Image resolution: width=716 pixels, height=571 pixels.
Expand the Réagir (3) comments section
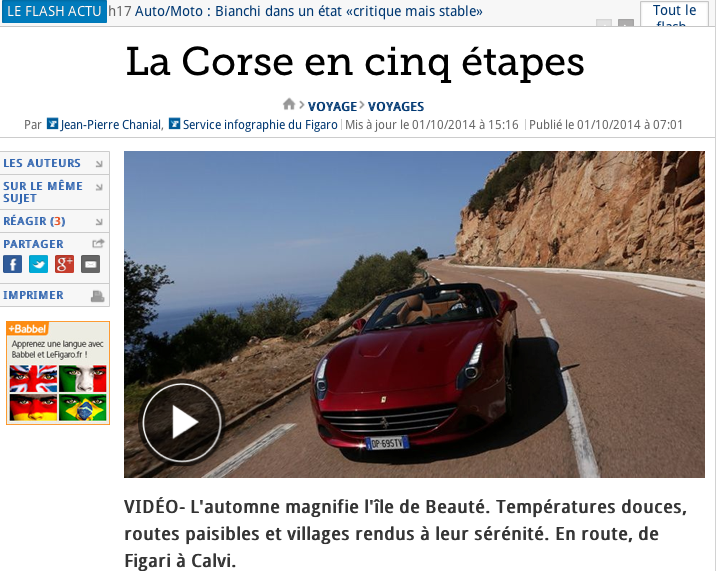[x=54, y=222]
